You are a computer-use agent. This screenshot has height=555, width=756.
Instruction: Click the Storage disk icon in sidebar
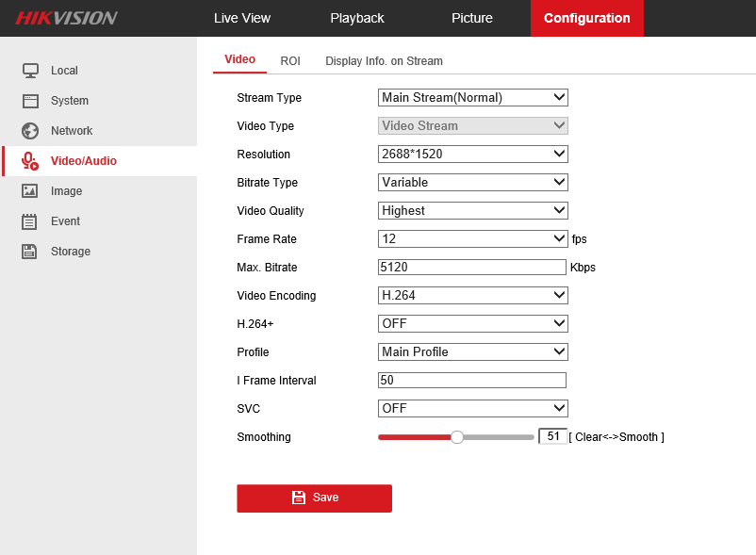click(30, 252)
